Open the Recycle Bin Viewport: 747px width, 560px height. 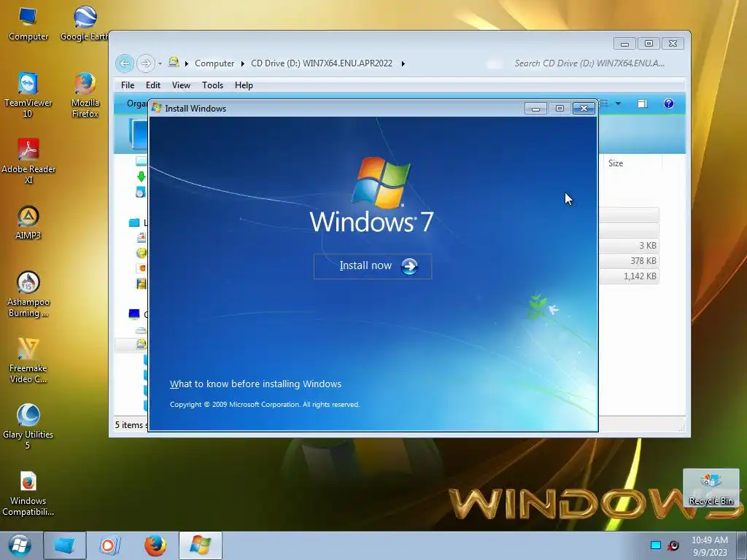[x=711, y=489]
